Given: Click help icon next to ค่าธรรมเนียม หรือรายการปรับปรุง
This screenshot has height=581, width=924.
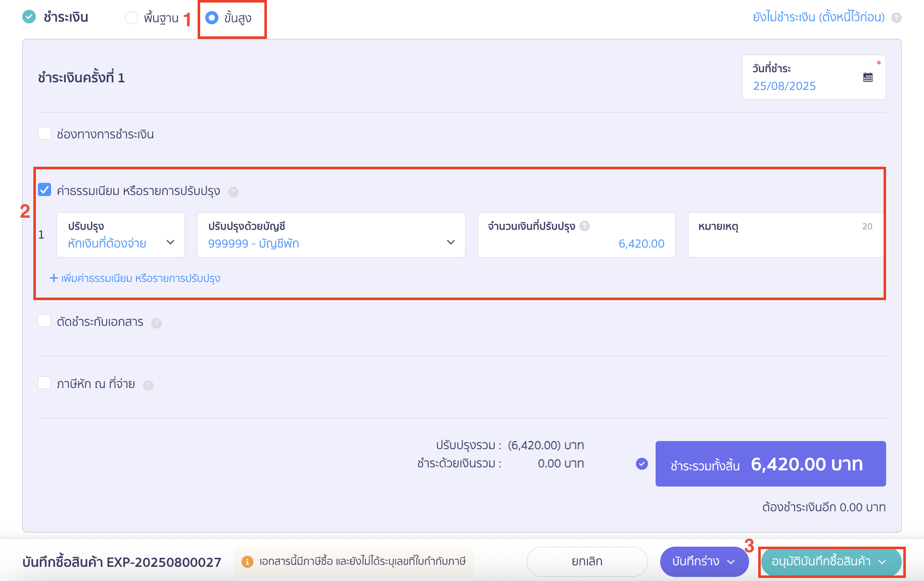Looking at the screenshot, I should coord(233,192).
